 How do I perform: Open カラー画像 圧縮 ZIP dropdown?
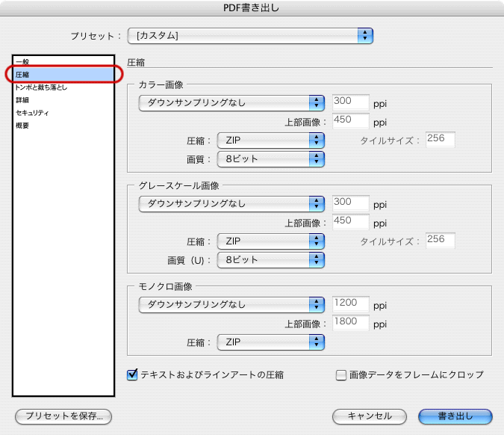(270, 141)
